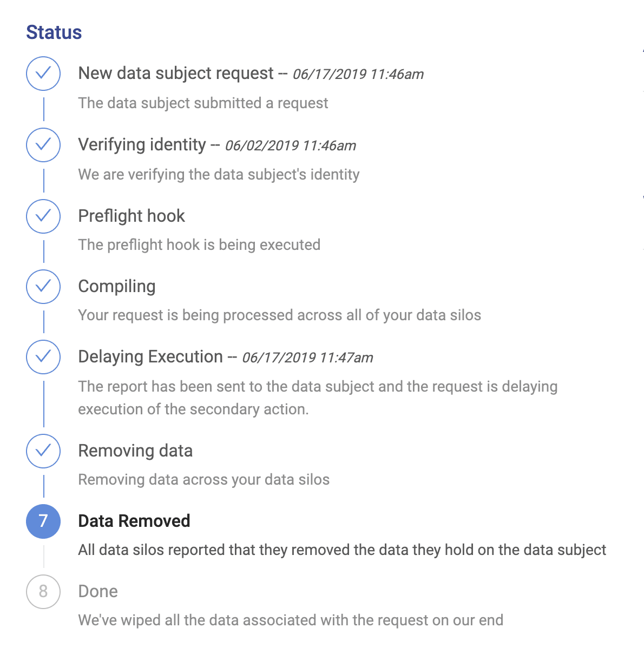
Task: Click the 06/17/2019 11:47am timestamp
Action: 307,358
